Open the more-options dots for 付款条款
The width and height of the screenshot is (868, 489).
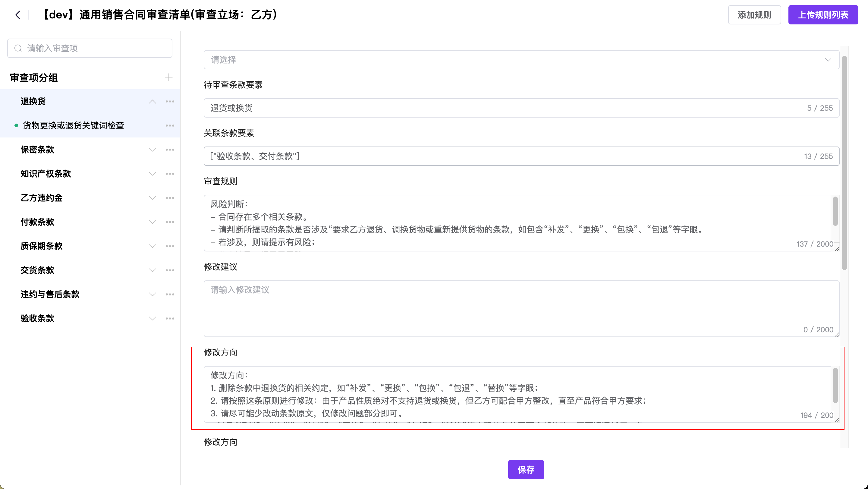pyautogui.click(x=170, y=222)
